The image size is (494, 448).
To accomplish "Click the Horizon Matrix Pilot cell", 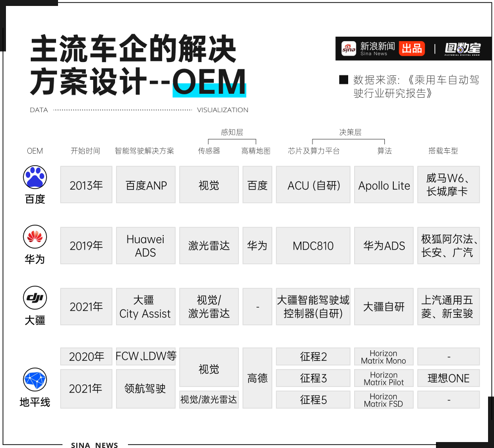I will (384, 378).
